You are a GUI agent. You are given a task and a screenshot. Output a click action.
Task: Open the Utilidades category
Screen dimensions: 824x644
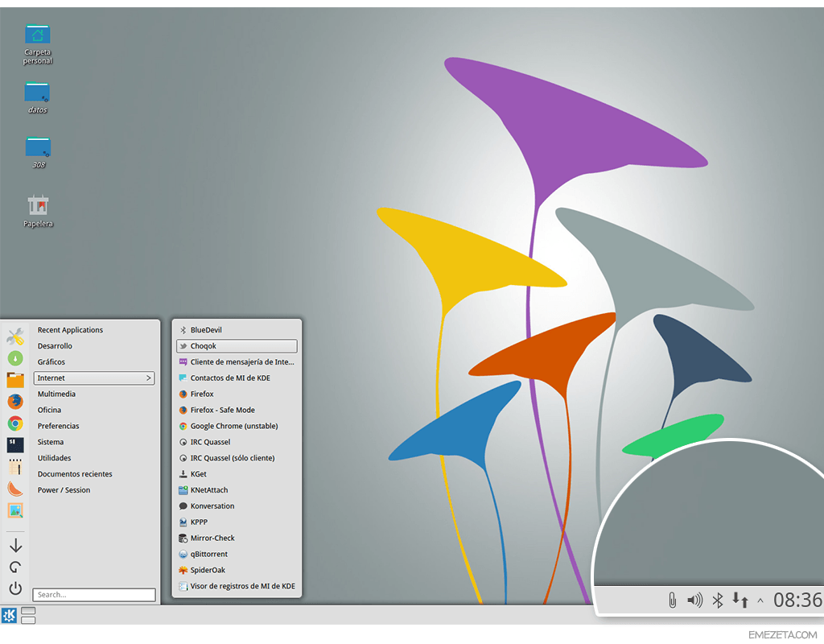point(94,458)
